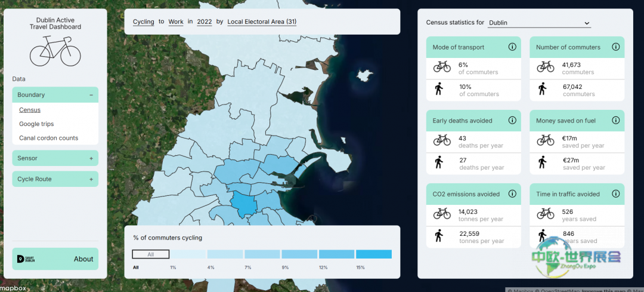Click the '67,042' walking commuters value
Screen dimensions: 644x292
pyautogui.click(x=572, y=87)
